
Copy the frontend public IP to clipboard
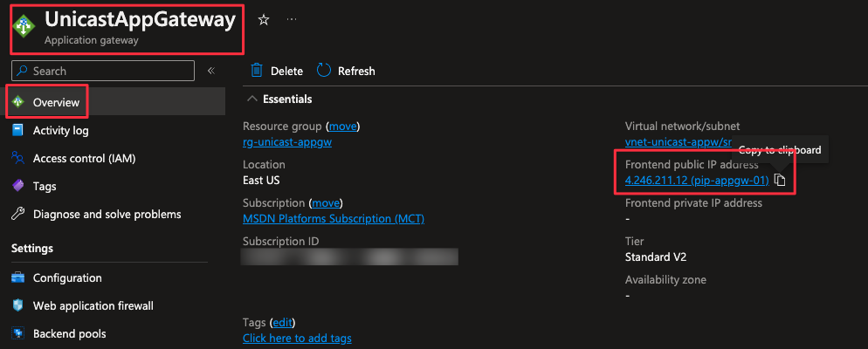(x=781, y=181)
